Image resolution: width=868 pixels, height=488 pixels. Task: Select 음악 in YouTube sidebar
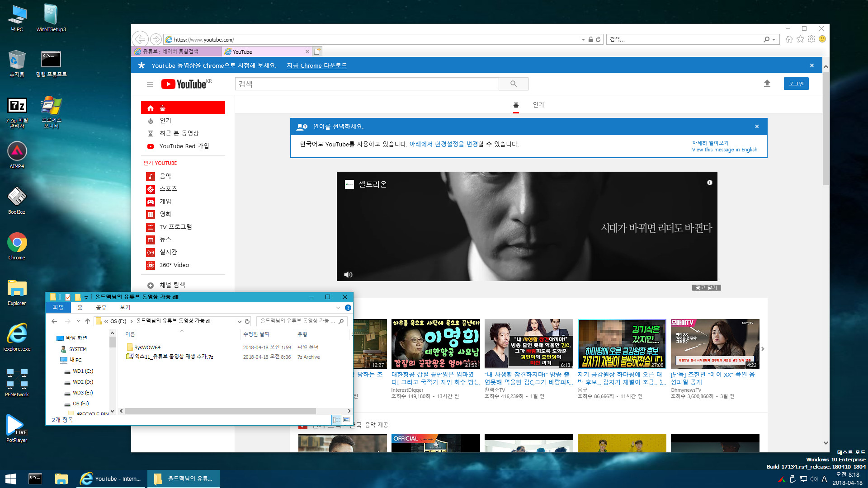click(165, 176)
